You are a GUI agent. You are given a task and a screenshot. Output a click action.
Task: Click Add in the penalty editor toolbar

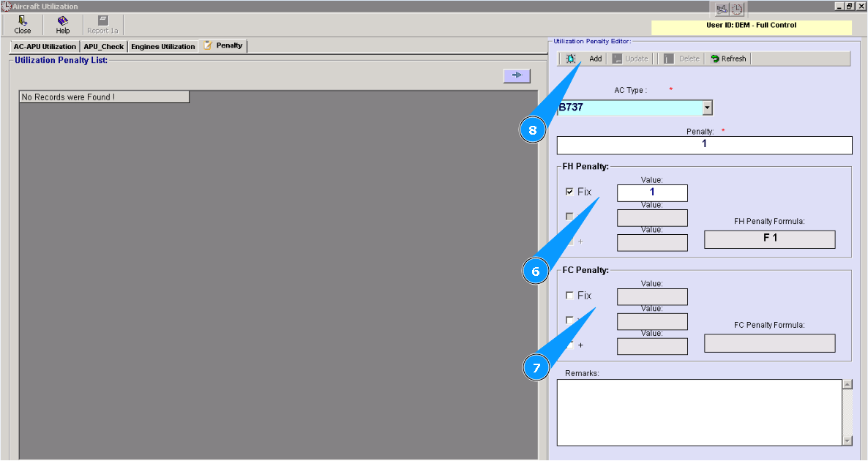coord(583,59)
